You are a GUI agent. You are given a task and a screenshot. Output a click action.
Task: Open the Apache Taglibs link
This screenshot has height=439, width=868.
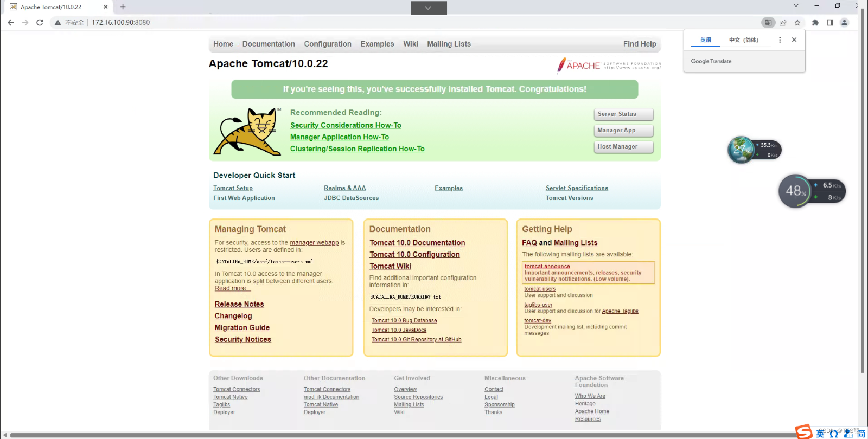(x=620, y=311)
